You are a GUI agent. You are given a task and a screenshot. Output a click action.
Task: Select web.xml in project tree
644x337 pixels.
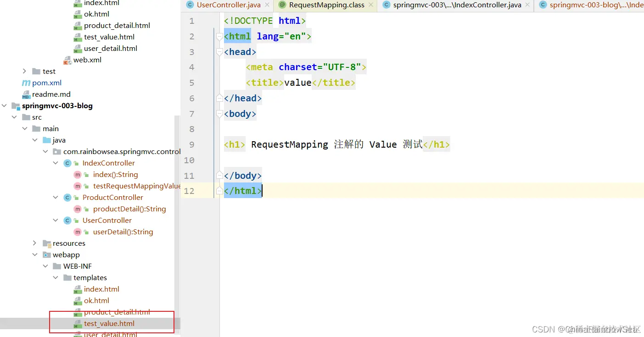(x=87, y=60)
